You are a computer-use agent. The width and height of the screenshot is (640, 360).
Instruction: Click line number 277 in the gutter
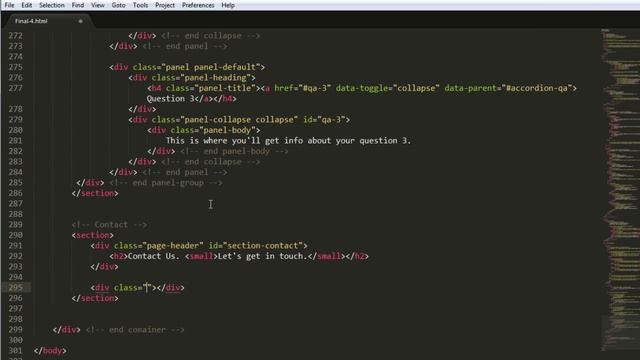(x=16, y=88)
